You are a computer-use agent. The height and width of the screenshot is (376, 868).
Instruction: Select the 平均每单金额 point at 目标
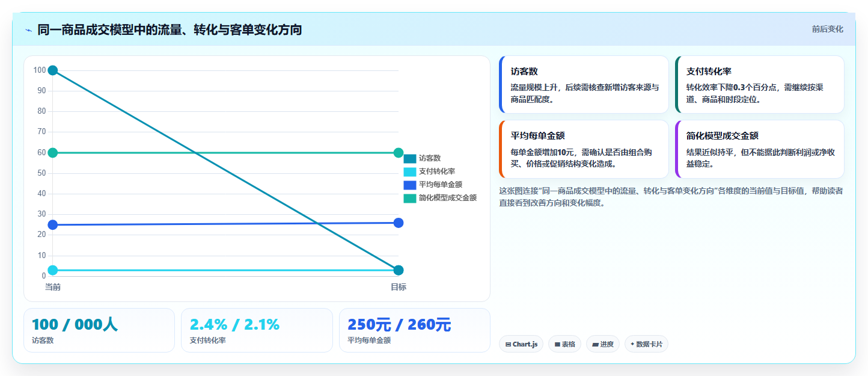pyautogui.click(x=399, y=223)
